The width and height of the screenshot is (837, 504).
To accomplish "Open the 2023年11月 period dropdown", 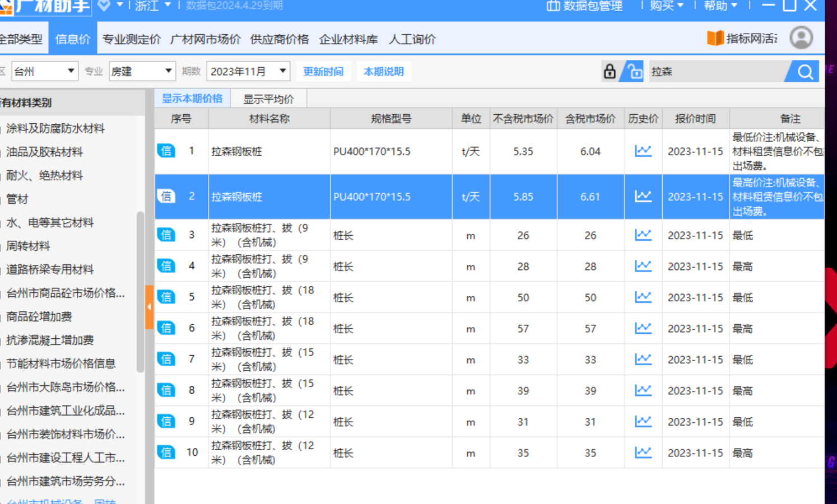I will [x=248, y=71].
